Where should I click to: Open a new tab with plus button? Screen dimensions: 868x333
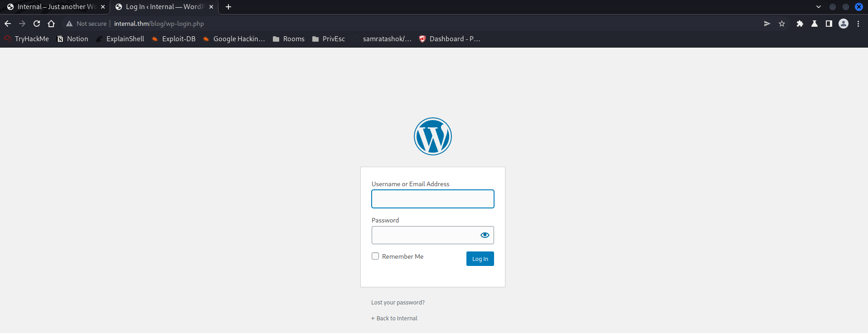tap(228, 7)
